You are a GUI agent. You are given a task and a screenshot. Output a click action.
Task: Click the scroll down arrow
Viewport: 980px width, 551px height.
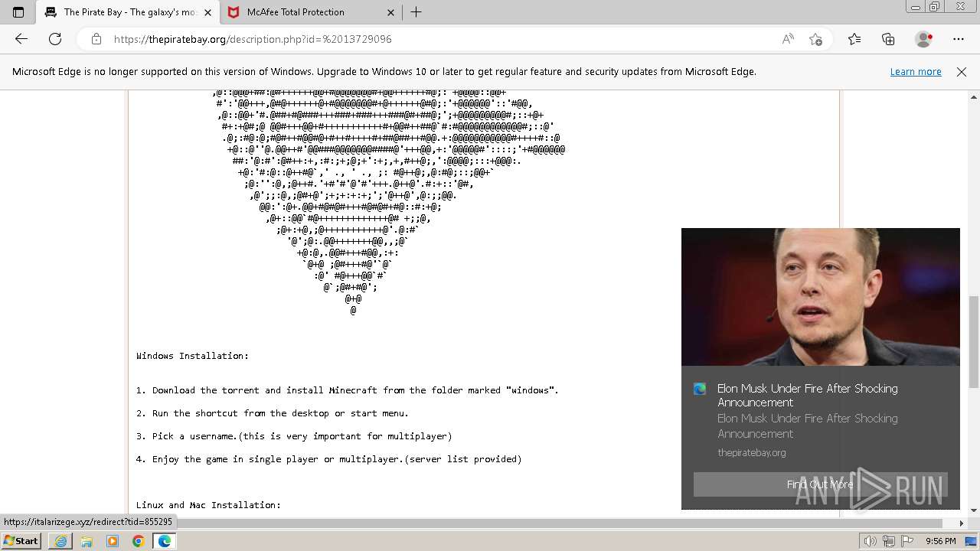[974, 510]
